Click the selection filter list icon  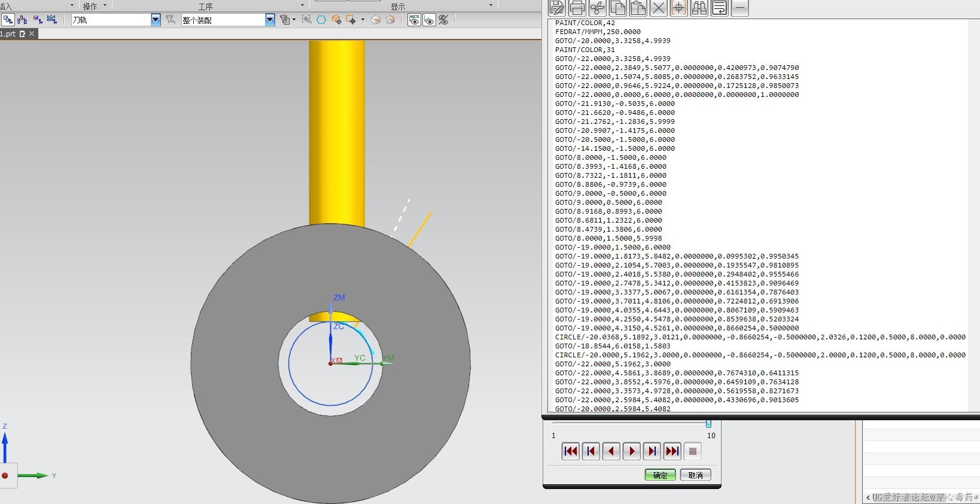285,20
